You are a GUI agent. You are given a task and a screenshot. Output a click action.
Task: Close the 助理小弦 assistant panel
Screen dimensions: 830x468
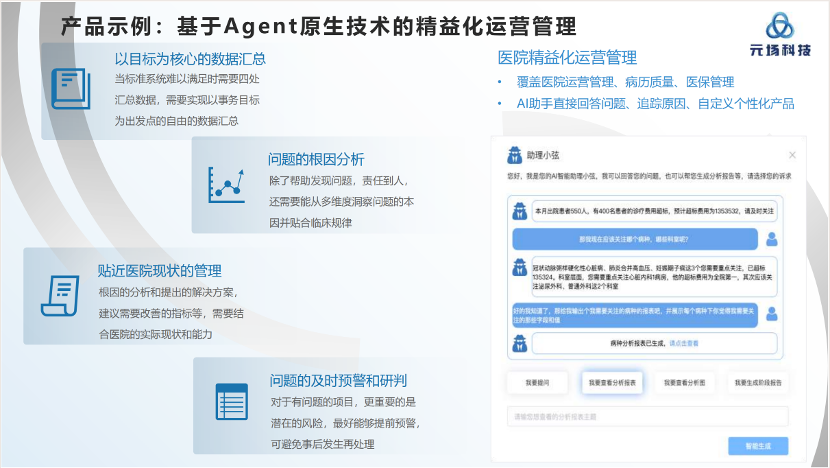click(x=792, y=155)
